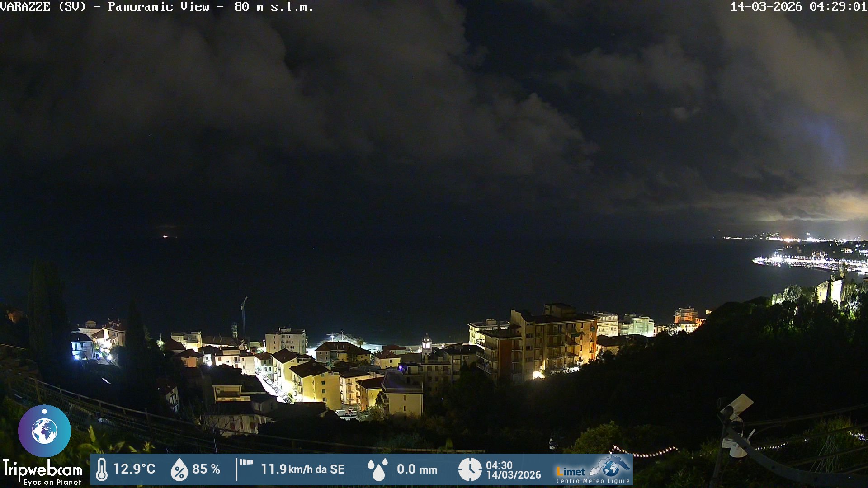Click the Limet Centro Meteo Ligure logo
The height and width of the screenshot is (488, 868).
pos(593,470)
